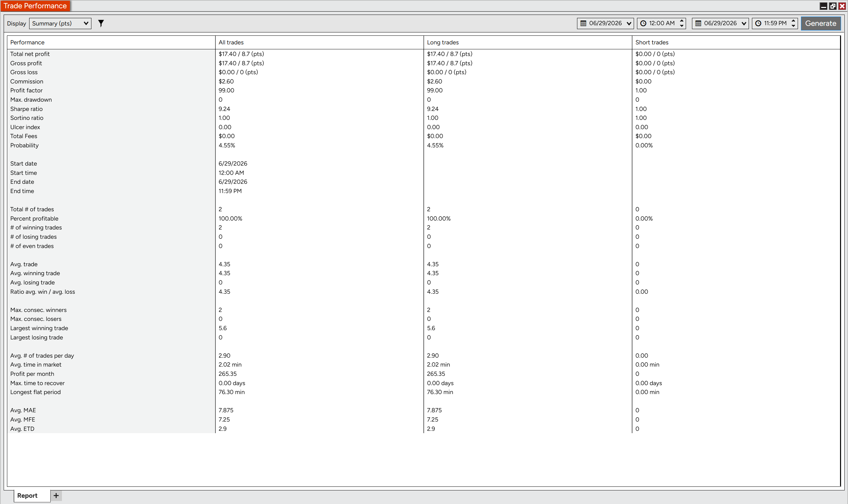Decrease start time with down arrow
This screenshot has width=848, height=504.
681,26
